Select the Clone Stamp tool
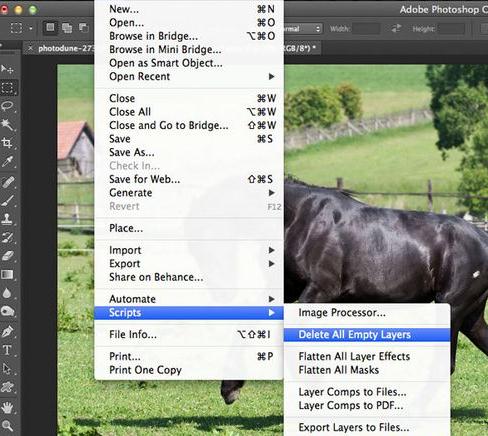This screenshot has height=436, width=488. (x=7, y=219)
